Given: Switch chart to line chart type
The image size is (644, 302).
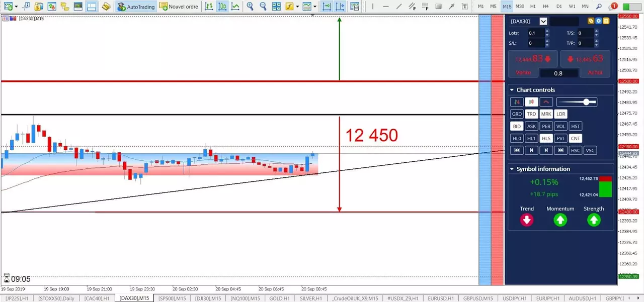Looking at the screenshot, I should pos(235,7).
